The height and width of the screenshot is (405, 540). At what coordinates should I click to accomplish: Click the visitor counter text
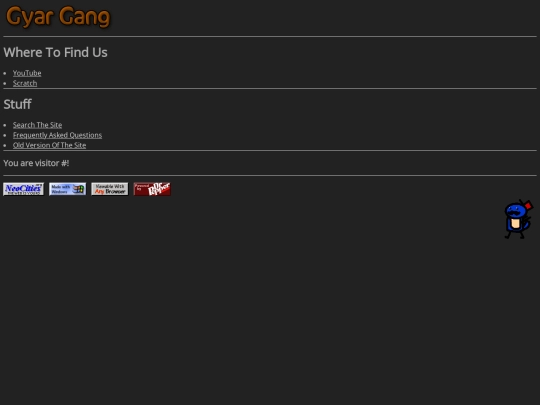(x=36, y=163)
